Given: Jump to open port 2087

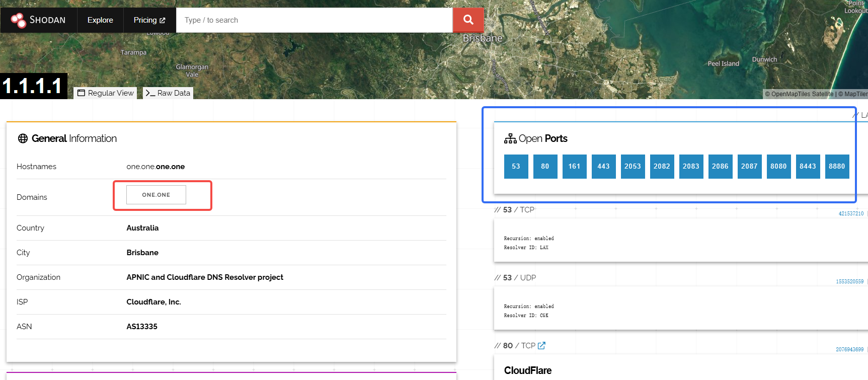Looking at the screenshot, I should point(749,167).
